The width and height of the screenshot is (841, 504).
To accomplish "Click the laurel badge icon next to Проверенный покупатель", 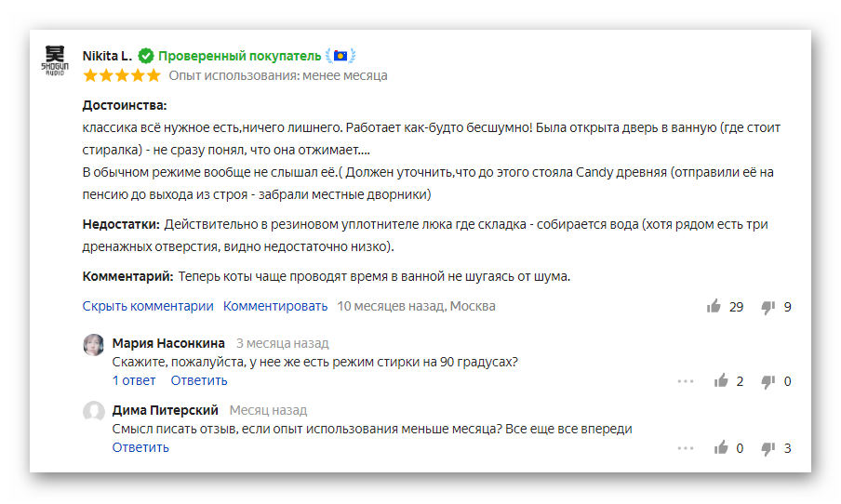I will pos(340,56).
